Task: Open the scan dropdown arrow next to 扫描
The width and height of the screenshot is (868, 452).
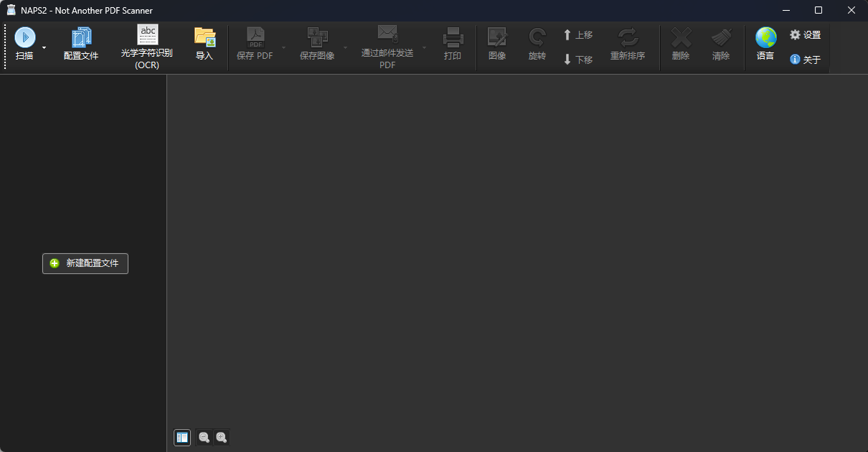Action: click(x=44, y=47)
